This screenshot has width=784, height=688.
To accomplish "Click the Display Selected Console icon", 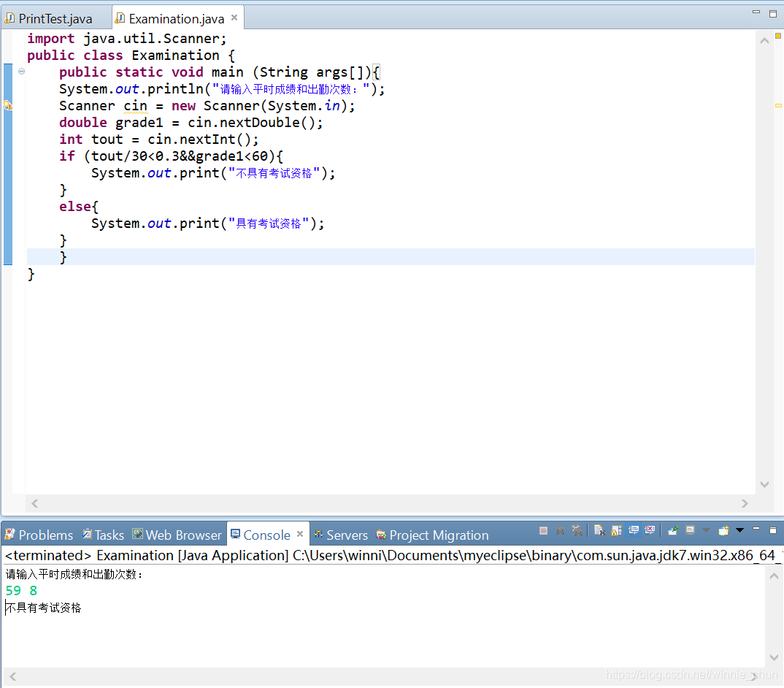I will pos(690,530).
